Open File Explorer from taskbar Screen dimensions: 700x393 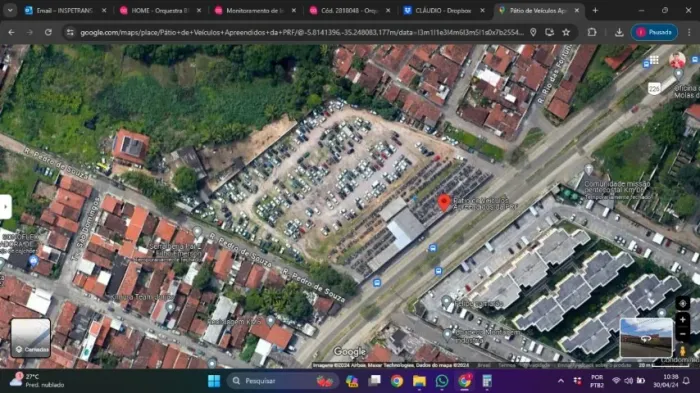click(x=419, y=381)
